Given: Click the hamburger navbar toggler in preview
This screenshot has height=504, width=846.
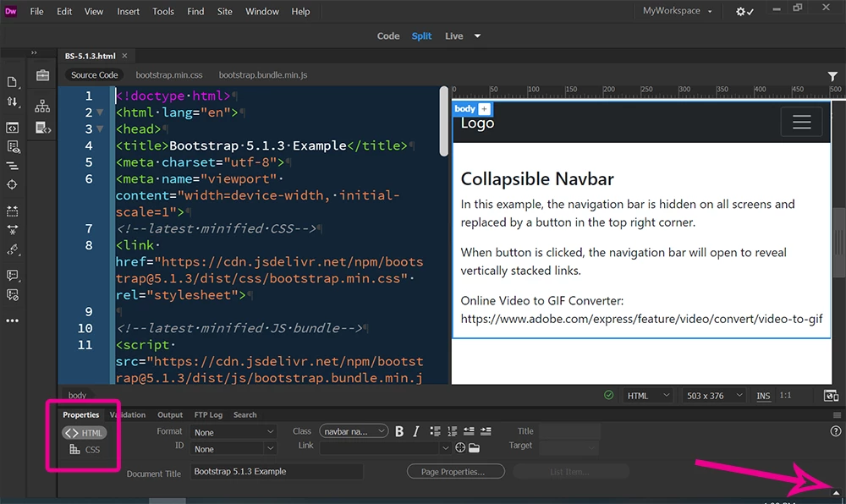Looking at the screenshot, I should tap(801, 123).
